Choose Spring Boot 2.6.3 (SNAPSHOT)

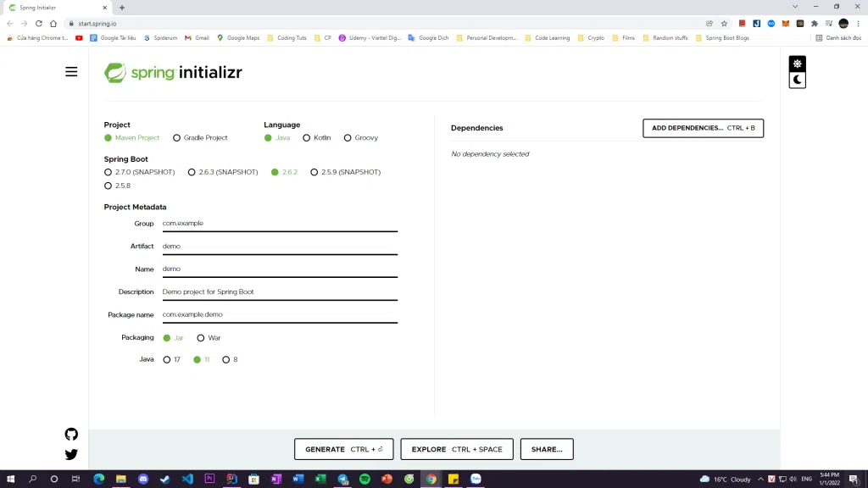223,172
